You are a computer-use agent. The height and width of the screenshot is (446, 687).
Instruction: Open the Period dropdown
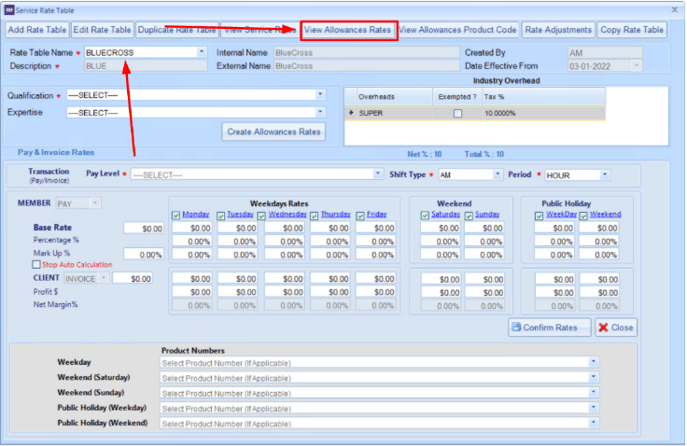[605, 175]
